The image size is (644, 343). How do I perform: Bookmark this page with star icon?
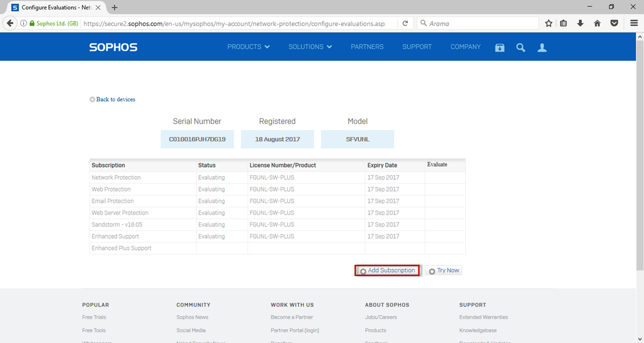(x=549, y=24)
